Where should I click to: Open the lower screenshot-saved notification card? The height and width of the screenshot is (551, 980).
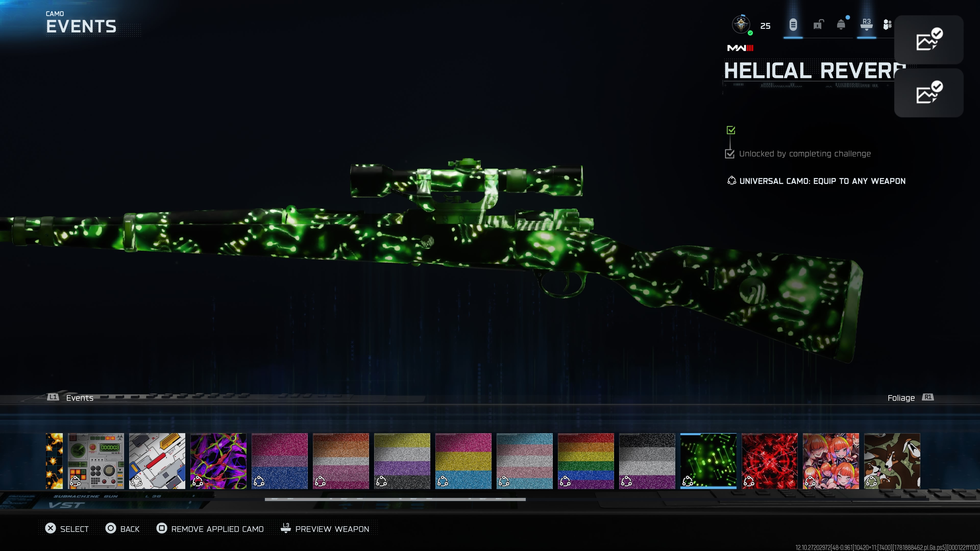[928, 93]
